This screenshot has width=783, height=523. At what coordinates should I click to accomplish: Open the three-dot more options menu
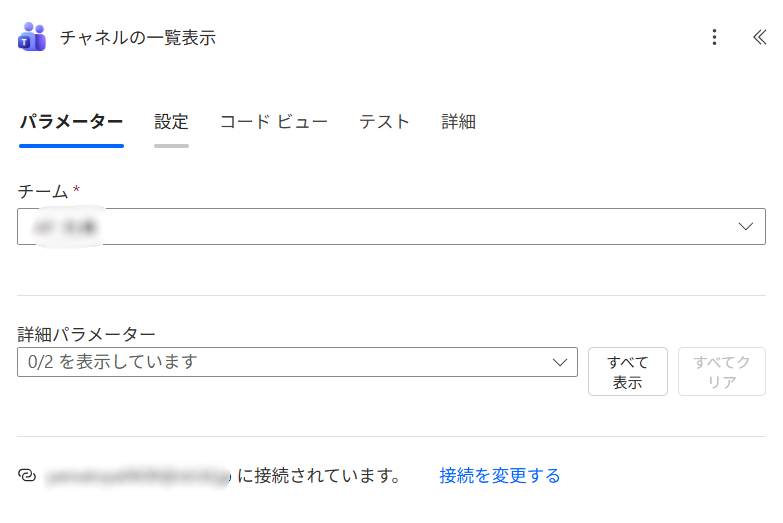click(x=714, y=38)
